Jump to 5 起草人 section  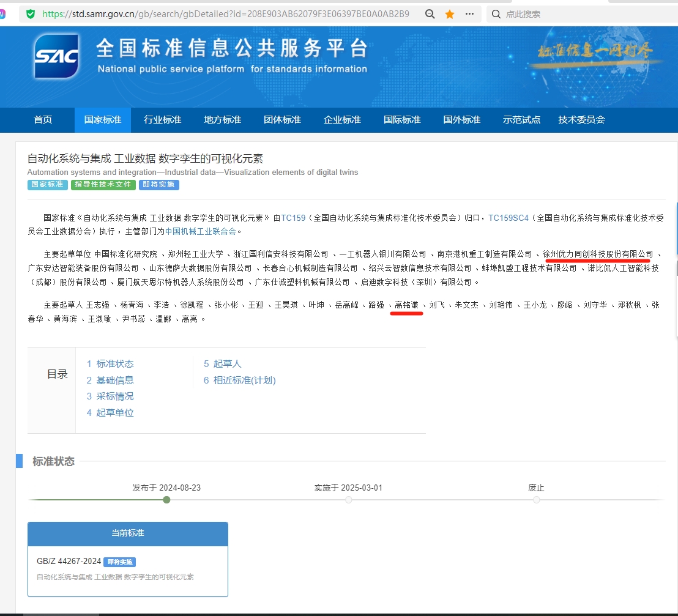[222, 363]
